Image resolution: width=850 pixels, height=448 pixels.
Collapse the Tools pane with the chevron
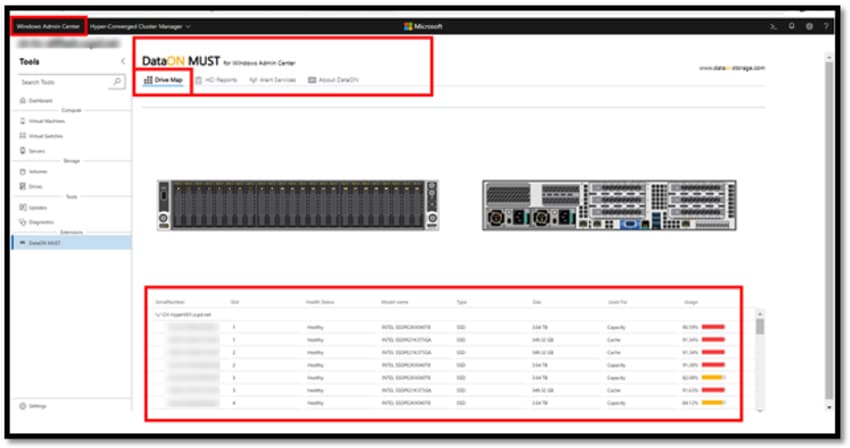click(x=123, y=61)
